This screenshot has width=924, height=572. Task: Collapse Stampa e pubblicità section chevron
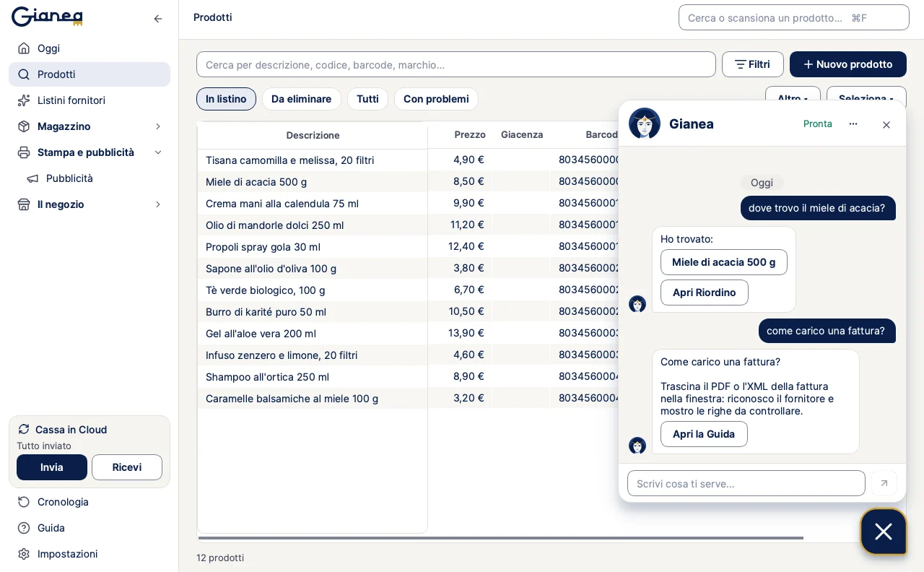(x=158, y=152)
